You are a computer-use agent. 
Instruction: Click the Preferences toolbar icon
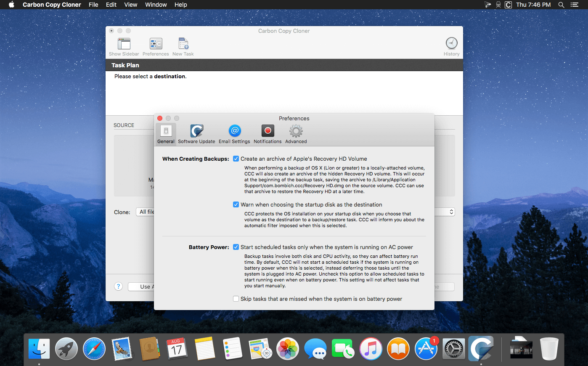click(x=156, y=46)
